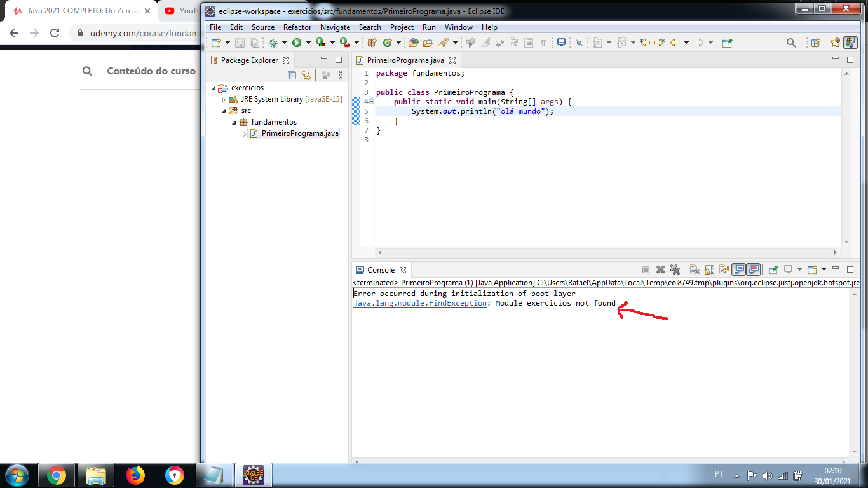
Task: Select the PrimeiroPrograma.java editor tab
Action: (x=405, y=60)
